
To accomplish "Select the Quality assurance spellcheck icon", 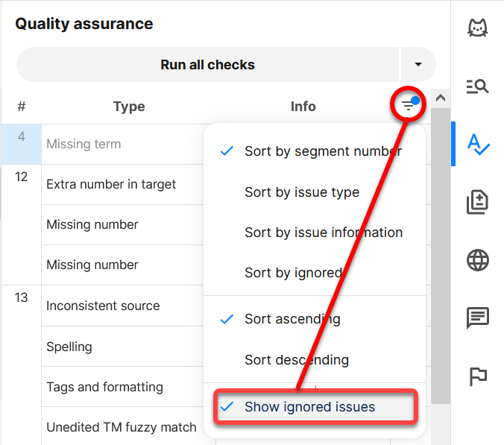I will pyautogui.click(x=477, y=144).
